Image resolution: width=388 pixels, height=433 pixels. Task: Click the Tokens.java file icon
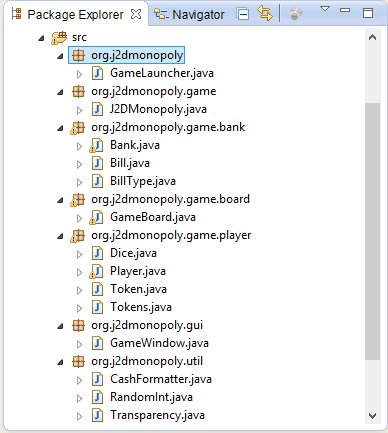pyautogui.click(x=97, y=307)
